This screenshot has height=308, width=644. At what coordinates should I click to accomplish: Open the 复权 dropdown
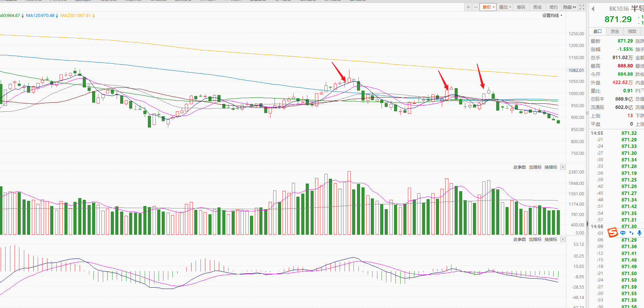(x=488, y=7)
